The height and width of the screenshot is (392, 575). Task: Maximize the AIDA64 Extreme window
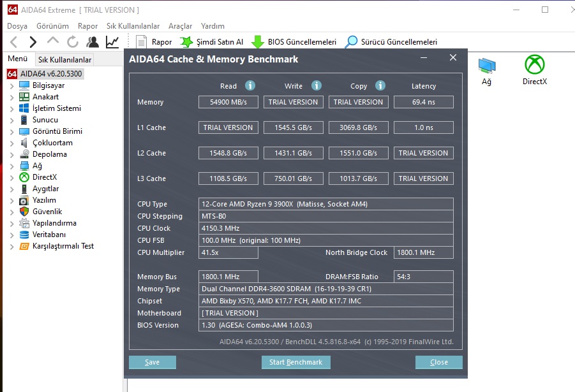point(545,10)
